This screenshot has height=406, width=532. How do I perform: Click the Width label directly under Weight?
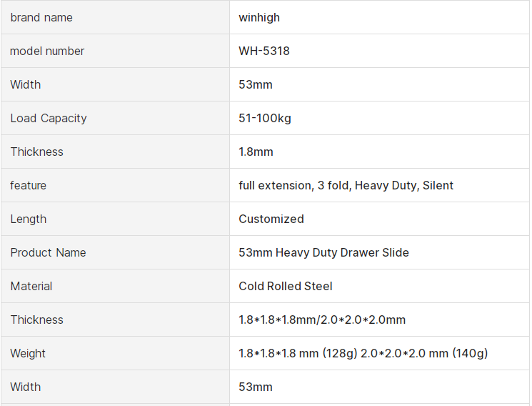(x=26, y=387)
